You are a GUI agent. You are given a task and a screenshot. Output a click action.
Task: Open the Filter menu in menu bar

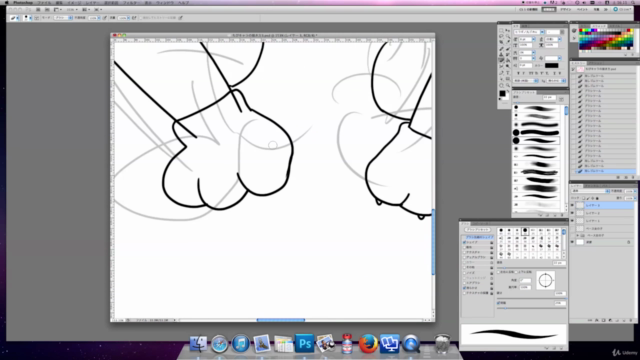click(132, 3)
